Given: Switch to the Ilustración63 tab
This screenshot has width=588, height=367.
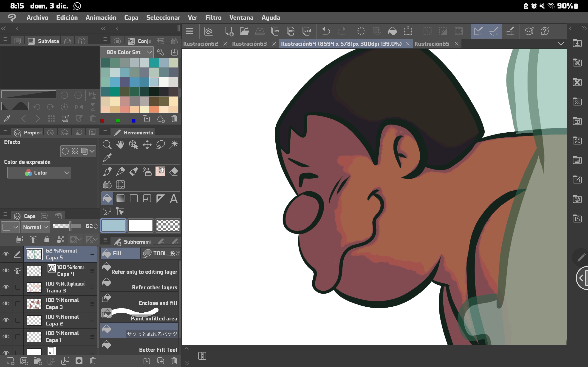Looking at the screenshot, I should coord(249,44).
